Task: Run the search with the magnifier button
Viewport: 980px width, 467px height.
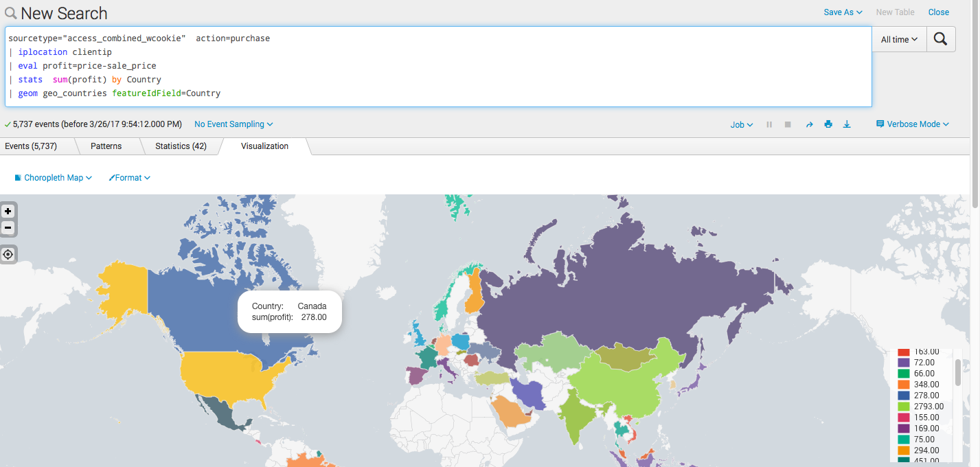Action: click(940, 39)
